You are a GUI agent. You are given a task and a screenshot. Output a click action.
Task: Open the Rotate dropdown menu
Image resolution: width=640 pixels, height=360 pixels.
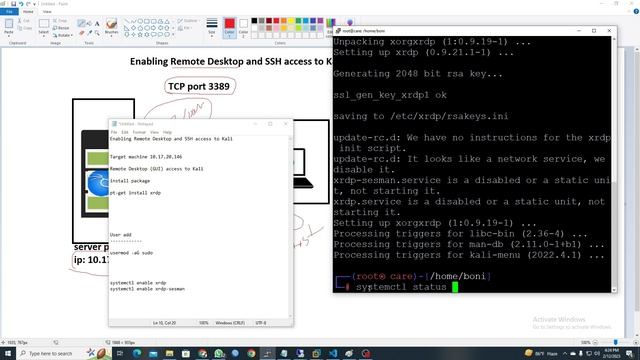pyautogui.click(x=63, y=35)
